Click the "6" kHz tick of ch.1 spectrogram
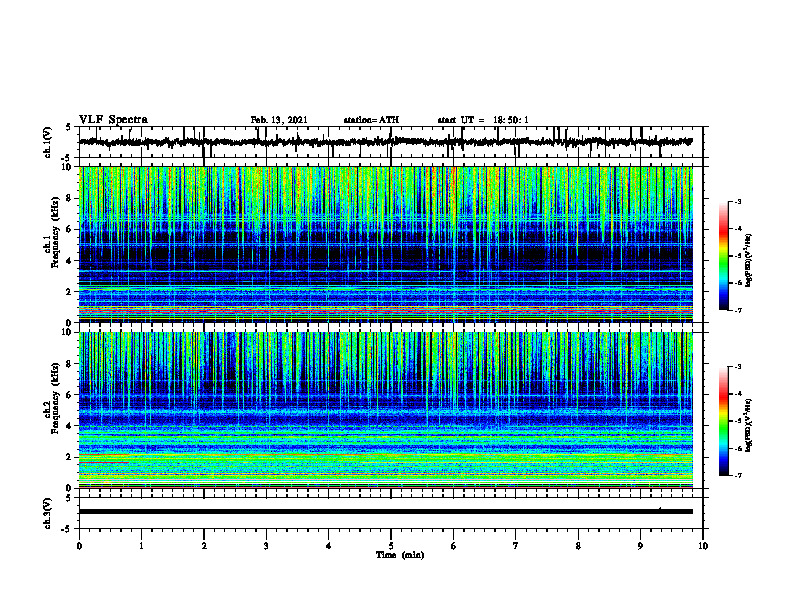Viewport: 792px width, 612px height. pyautogui.click(x=70, y=230)
